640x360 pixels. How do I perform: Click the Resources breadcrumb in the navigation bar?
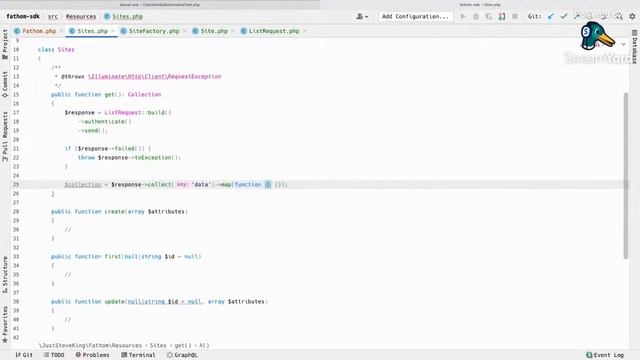coord(81,16)
